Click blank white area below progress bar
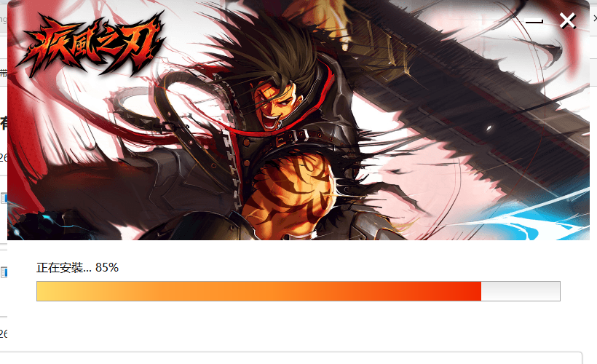The image size is (597, 364). coord(297,328)
